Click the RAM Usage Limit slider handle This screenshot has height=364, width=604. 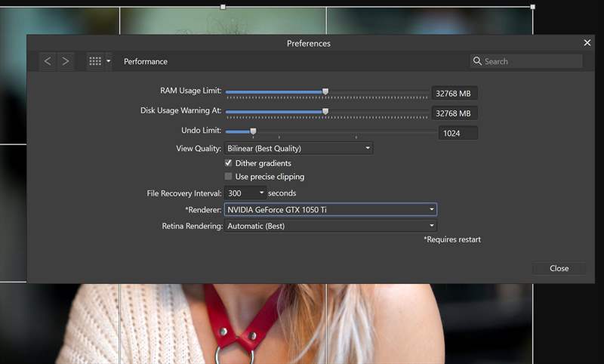[x=325, y=91]
